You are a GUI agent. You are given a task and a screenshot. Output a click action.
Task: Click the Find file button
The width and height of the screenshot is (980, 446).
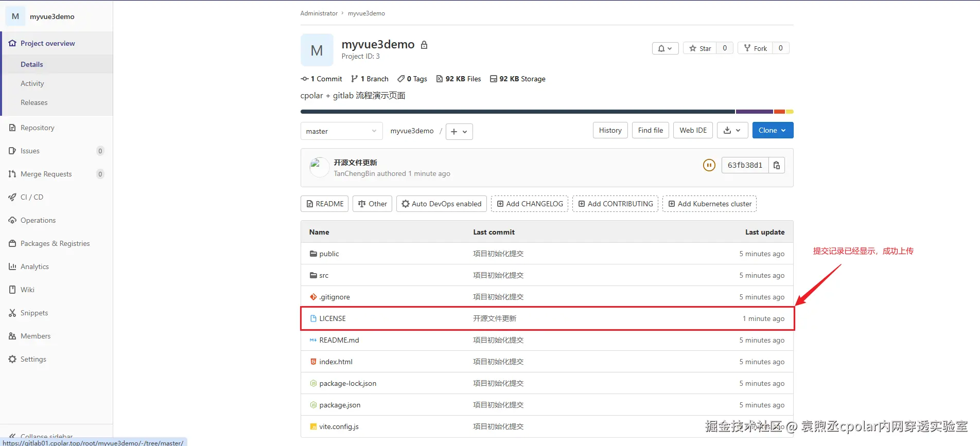[x=651, y=130]
